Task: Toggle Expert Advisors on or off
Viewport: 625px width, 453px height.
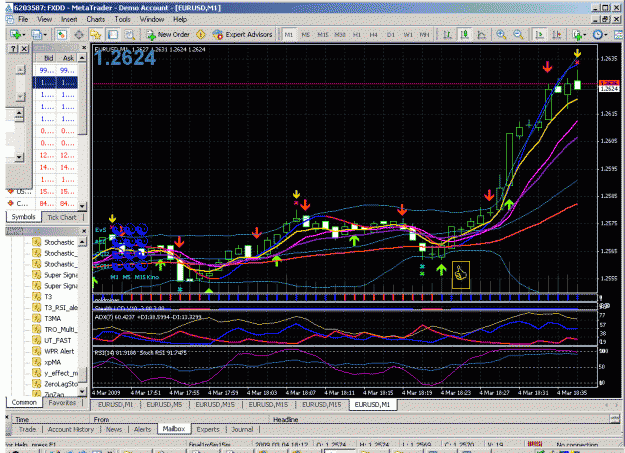Action: pos(242,35)
